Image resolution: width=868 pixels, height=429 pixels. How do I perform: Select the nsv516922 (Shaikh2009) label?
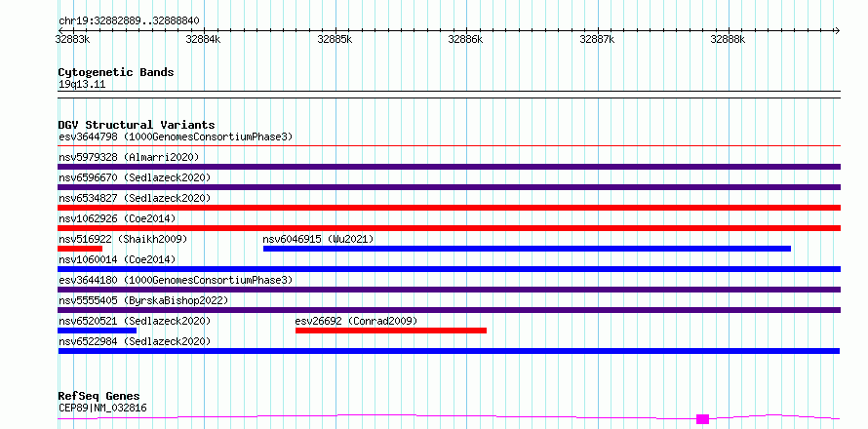pyautogui.click(x=123, y=239)
